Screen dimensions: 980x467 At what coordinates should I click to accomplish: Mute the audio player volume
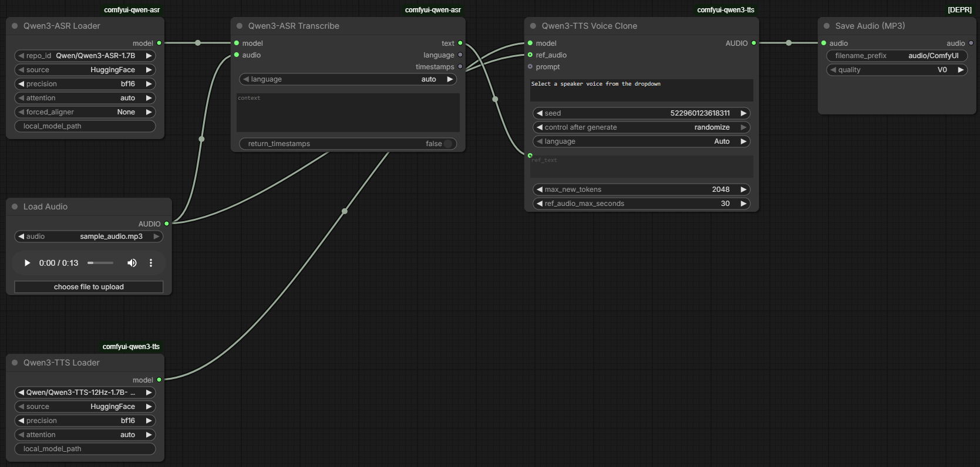pyautogui.click(x=132, y=263)
